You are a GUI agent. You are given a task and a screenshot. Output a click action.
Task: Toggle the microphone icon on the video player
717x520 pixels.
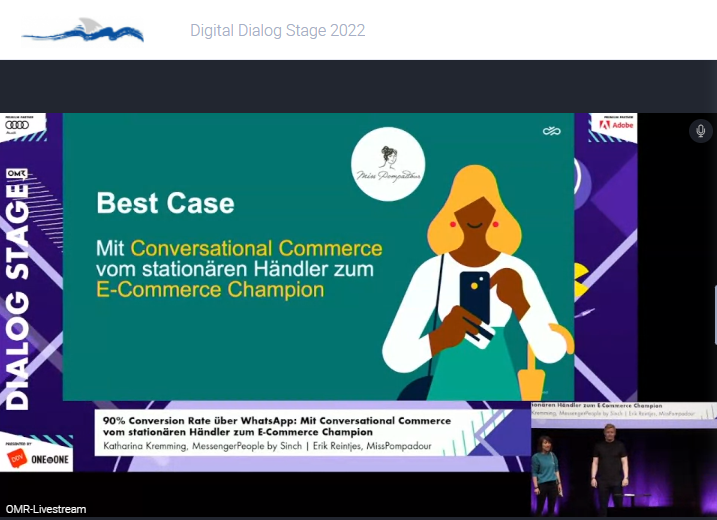700,131
